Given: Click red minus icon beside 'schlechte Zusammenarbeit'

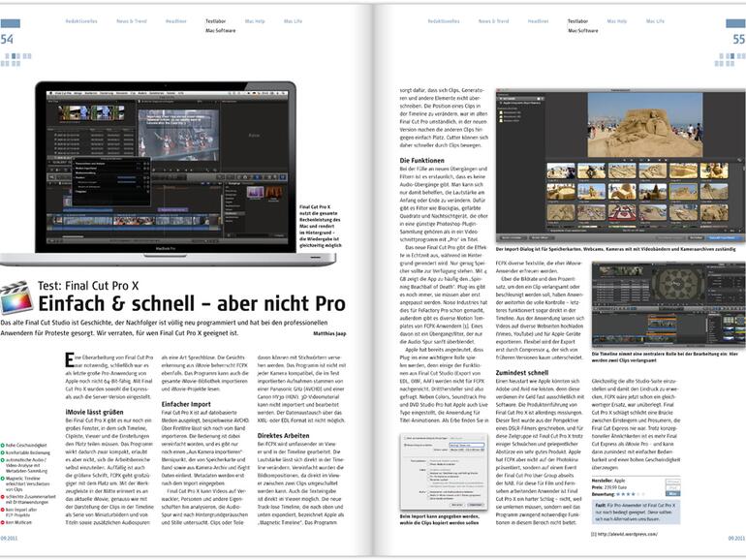Looking at the screenshot, I should [2, 496].
